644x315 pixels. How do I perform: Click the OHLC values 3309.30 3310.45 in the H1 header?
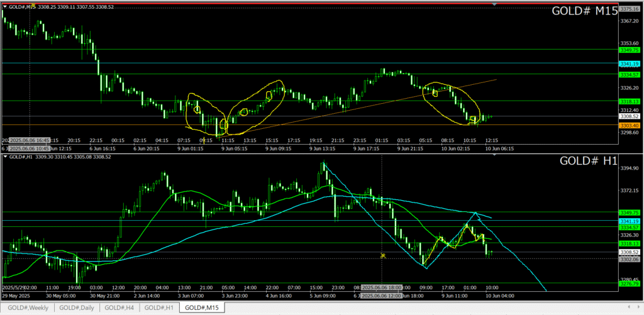[55, 157]
